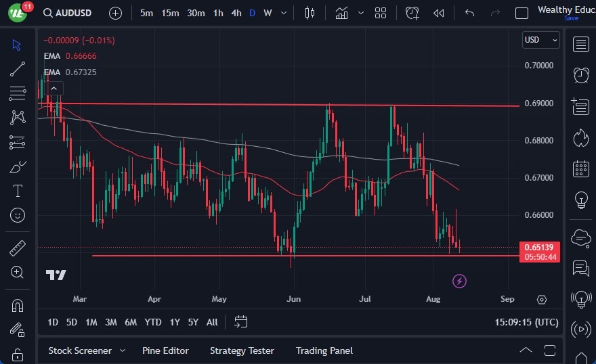Expand the timeframe interval dropdown arrow
This screenshot has height=364, width=596.
click(x=283, y=13)
